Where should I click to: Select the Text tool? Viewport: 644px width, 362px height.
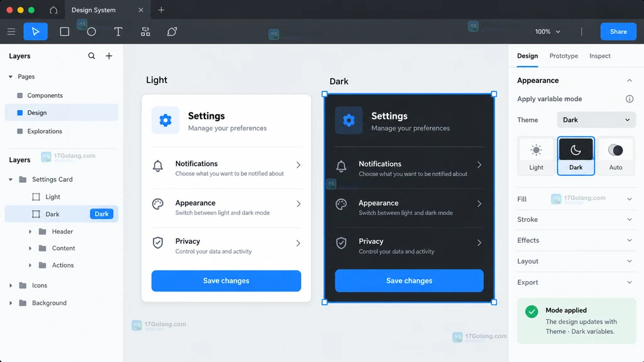118,31
